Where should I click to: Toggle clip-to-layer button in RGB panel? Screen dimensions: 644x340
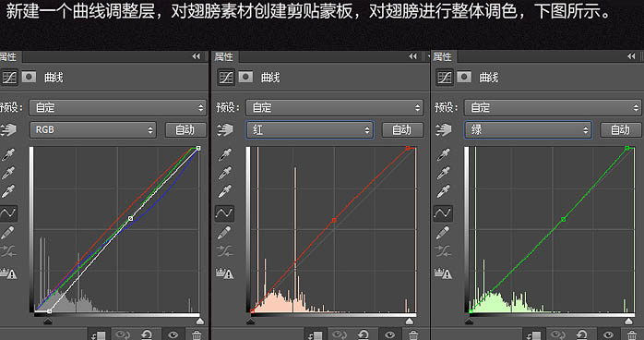[98, 335]
